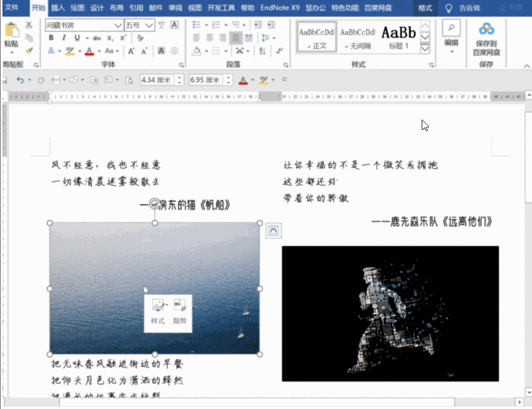Click the image rotation handle

click(x=155, y=203)
